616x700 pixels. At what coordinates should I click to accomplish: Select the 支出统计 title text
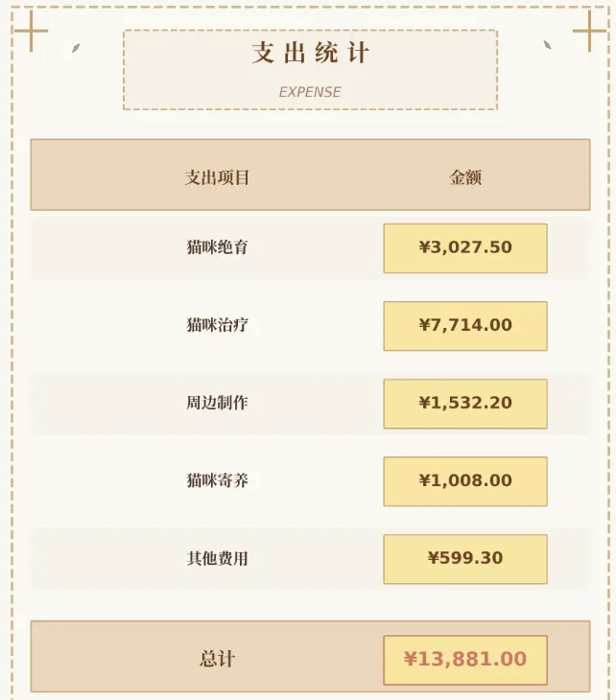coord(311,53)
